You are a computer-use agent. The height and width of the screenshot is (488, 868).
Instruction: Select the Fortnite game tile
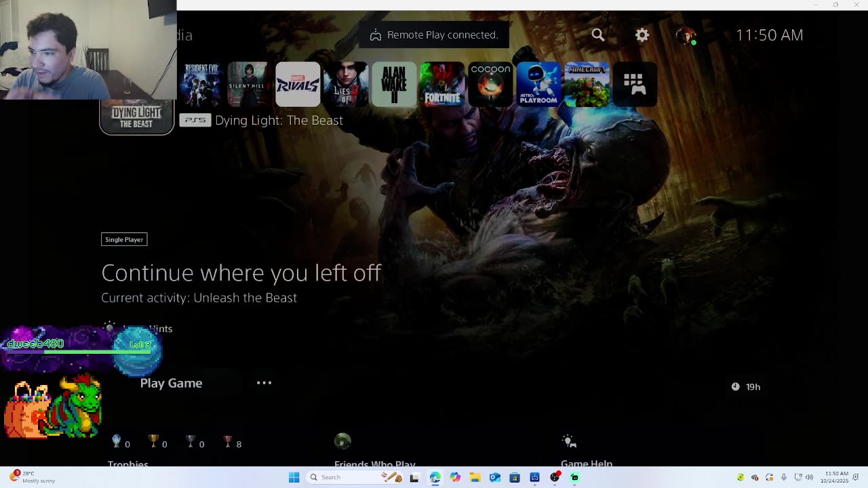pyautogui.click(x=442, y=84)
